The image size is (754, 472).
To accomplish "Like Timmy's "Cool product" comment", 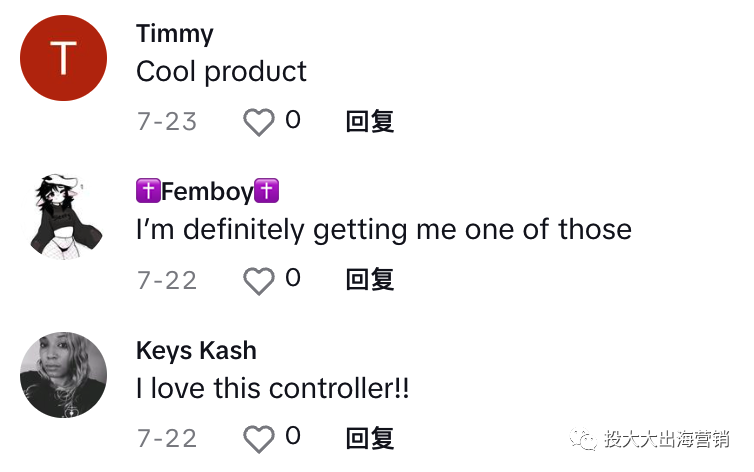I will coord(259,122).
